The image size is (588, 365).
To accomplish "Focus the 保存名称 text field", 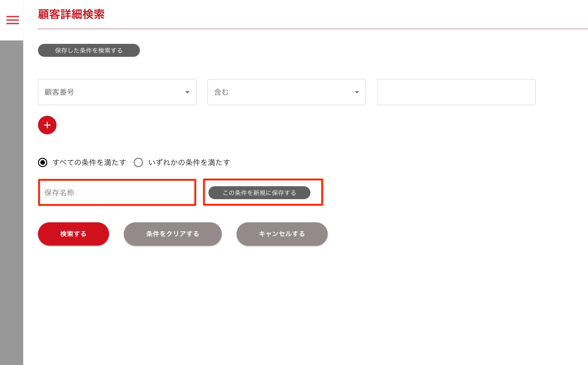I will (x=117, y=193).
